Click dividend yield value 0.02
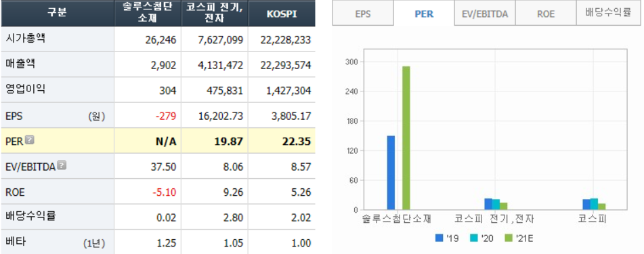 pyautogui.click(x=167, y=218)
